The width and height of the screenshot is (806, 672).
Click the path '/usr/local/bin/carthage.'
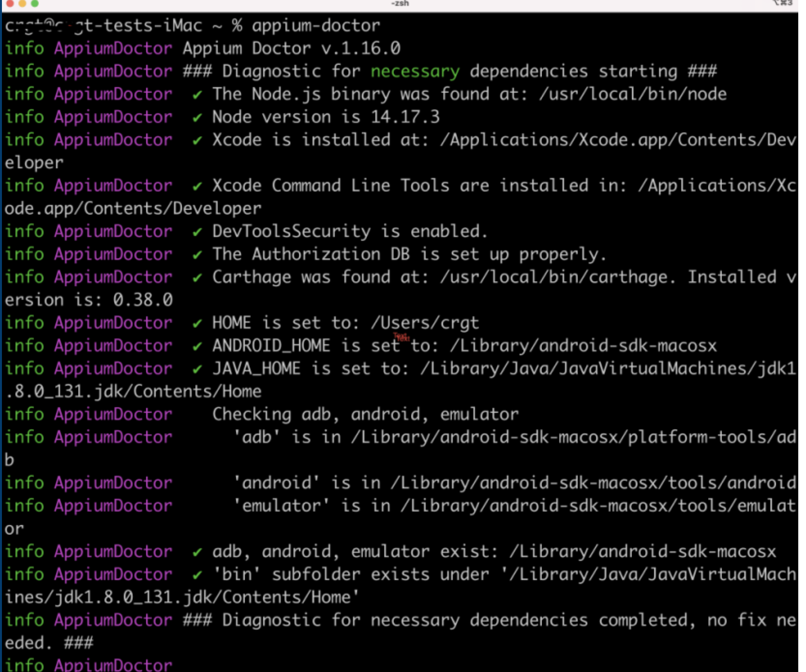click(x=558, y=278)
